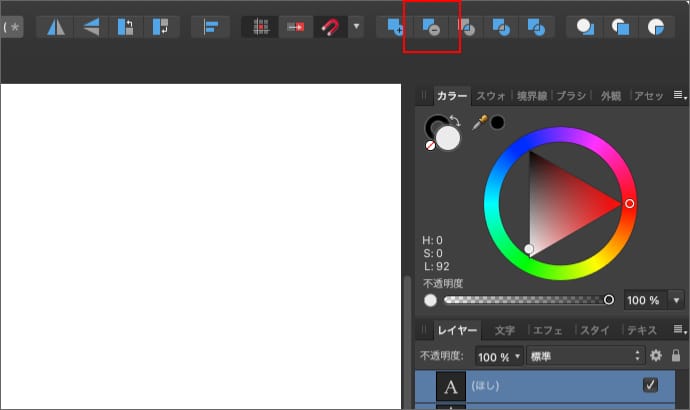Uncheck visibility of the (ほし) layer

click(650, 385)
